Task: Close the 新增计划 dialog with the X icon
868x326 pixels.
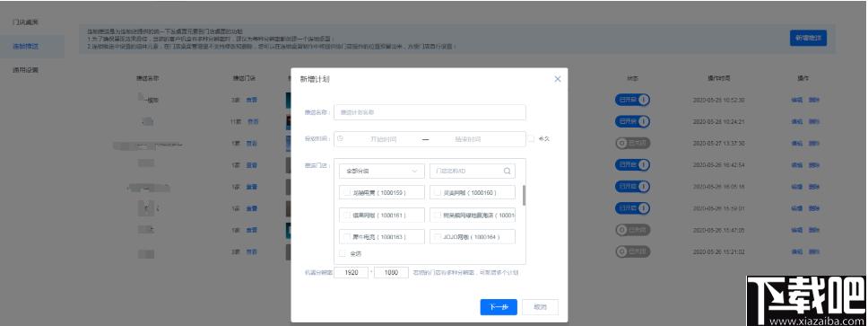Action: (x=558, y=79)
